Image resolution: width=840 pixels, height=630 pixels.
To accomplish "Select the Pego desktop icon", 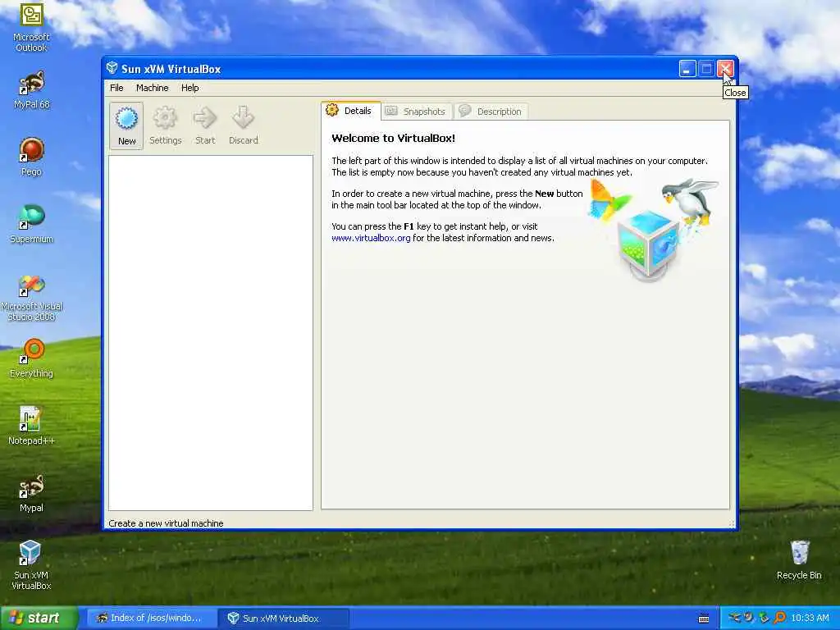I will point(31,157).
